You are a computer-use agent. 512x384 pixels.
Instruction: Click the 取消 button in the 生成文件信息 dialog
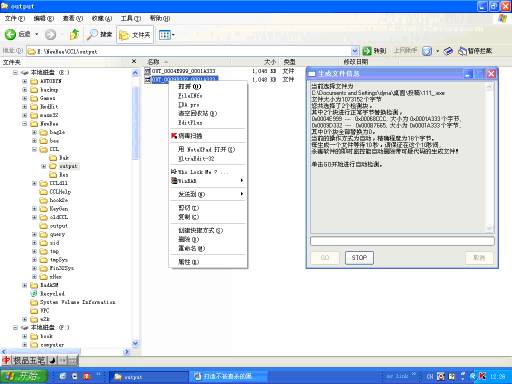point(479,258)
